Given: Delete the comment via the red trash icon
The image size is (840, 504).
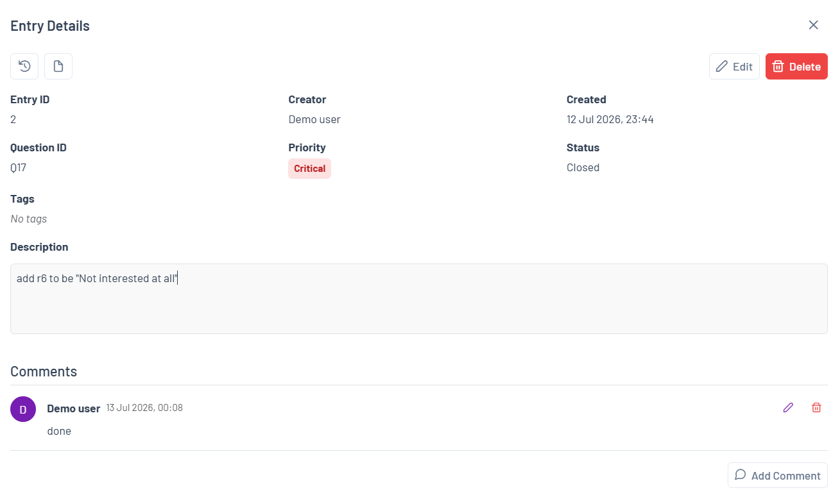Looking at the screenshot, I should coord(816,407).
